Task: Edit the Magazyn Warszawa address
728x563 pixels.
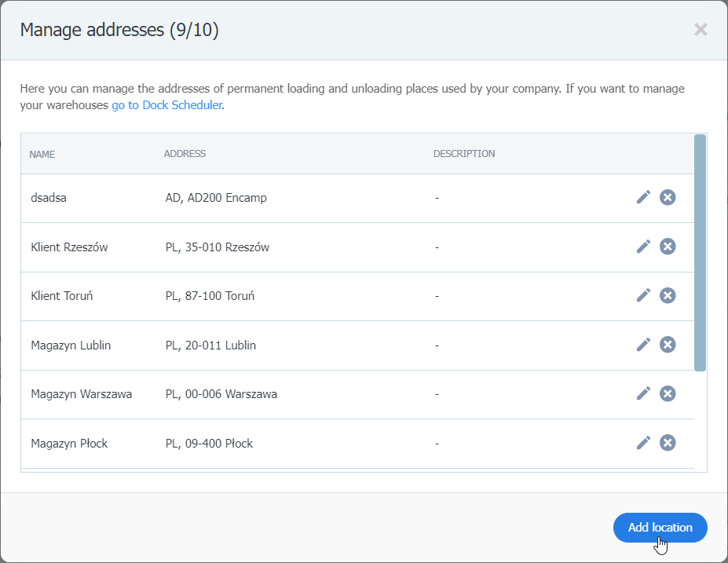Action: (x=643, y=393)
